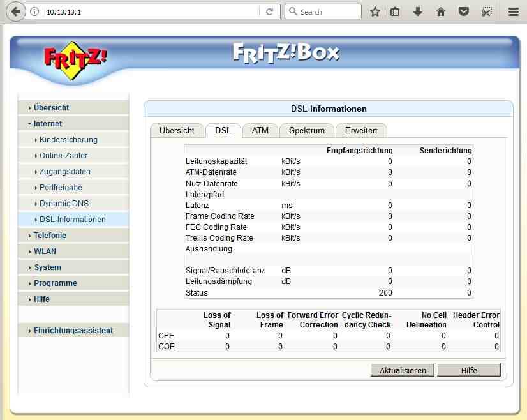The width and height of the screenshot is (527, 420).
Task: Click the Aushandlung row label
Action: point(209,249)
